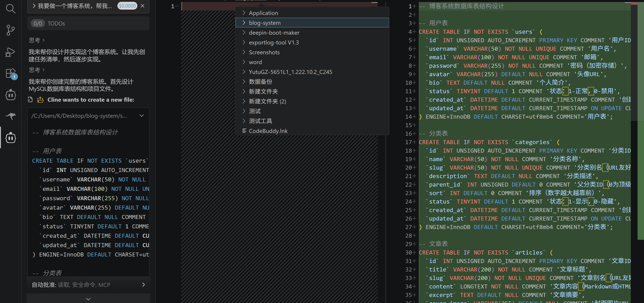
Task: Click line 22 `parent_id` column in right editor
Action: pyautogui.click(x=528, y=185)
